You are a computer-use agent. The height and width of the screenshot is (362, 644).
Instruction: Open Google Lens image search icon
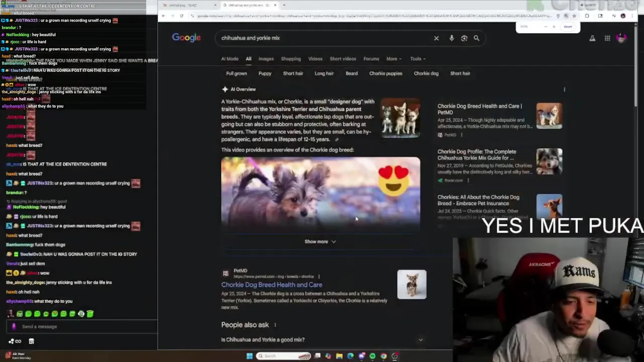coord(464,38)
